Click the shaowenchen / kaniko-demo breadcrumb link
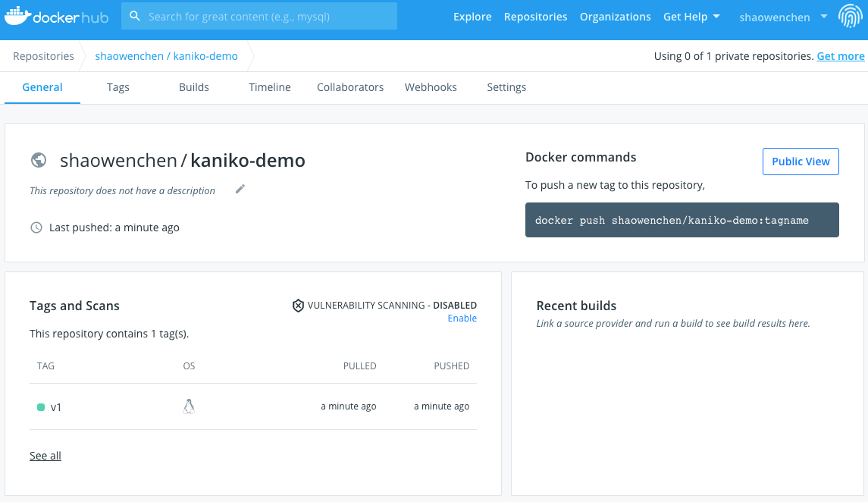868x502 pixels. tap(166, 56)
